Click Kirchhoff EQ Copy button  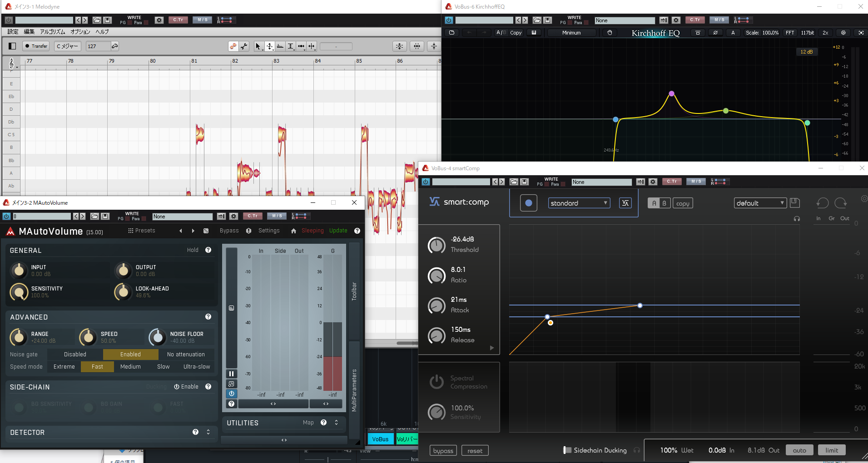(516, 33)
